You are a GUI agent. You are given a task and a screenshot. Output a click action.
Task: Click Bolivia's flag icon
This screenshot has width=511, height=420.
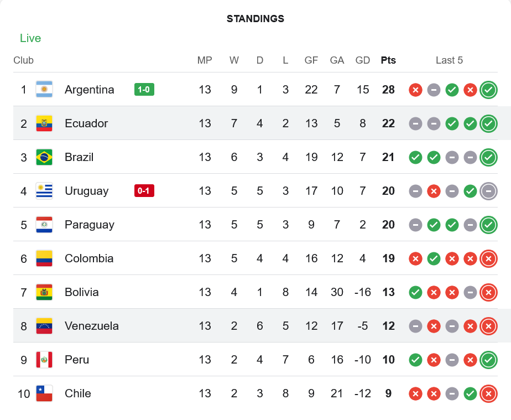tap(44, 292)
